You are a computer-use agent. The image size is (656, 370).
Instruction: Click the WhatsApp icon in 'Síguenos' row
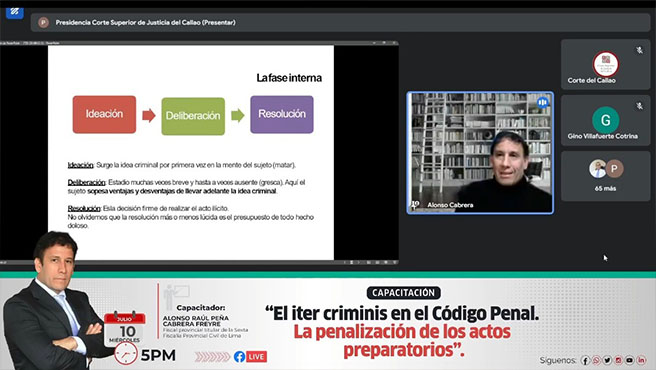pyautogui.click(x=596, y=360)
